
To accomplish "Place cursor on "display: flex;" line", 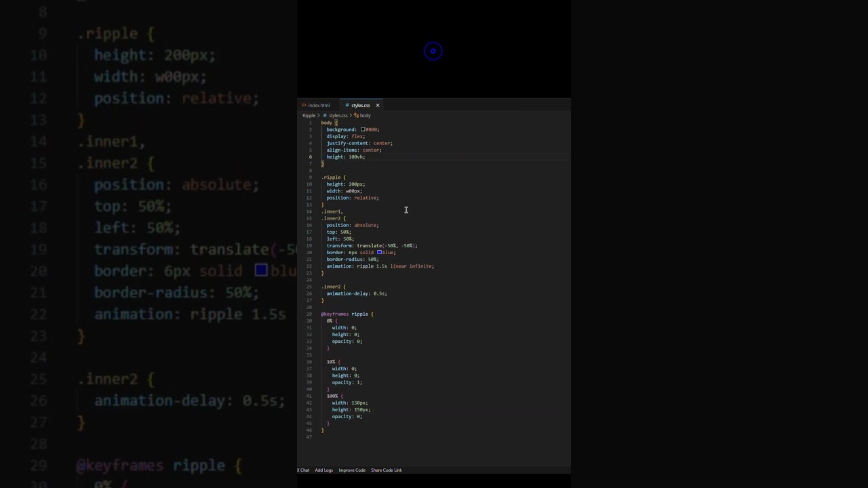I will coord(346,136).
